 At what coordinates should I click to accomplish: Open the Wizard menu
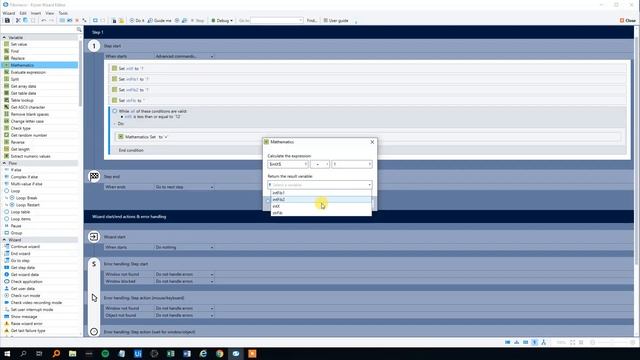[x=9, y=13]
